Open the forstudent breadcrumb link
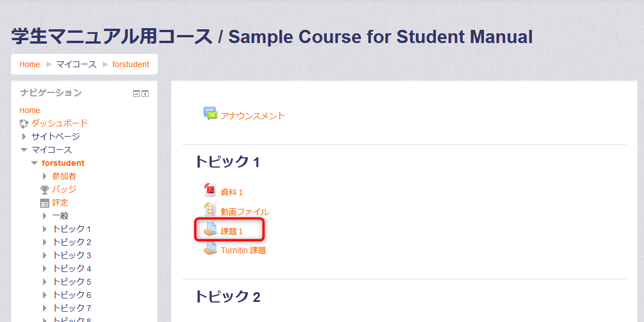 click(x=131, y=64)
